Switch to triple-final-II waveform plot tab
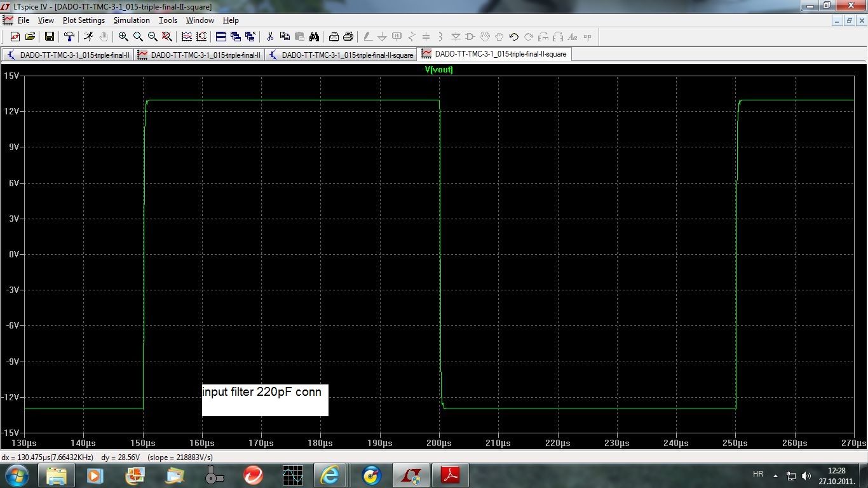Image resolution: width=868 pixels, height=488 pixels. point(199,55)
